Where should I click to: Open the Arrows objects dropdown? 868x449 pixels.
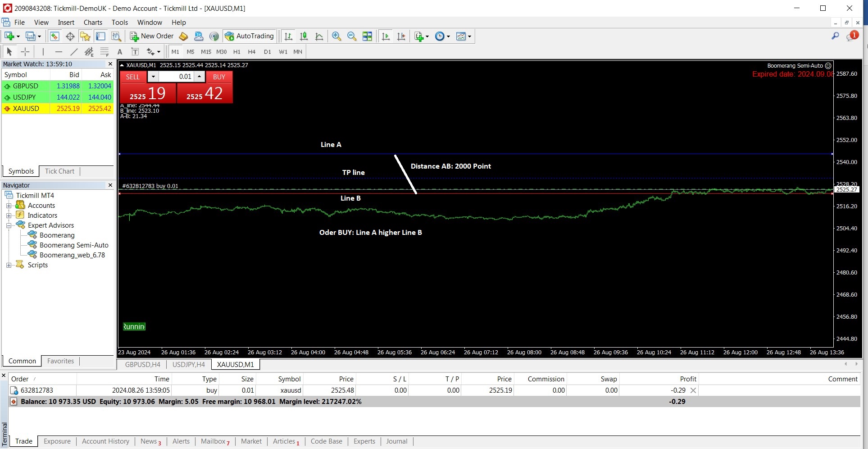point(153,51)
